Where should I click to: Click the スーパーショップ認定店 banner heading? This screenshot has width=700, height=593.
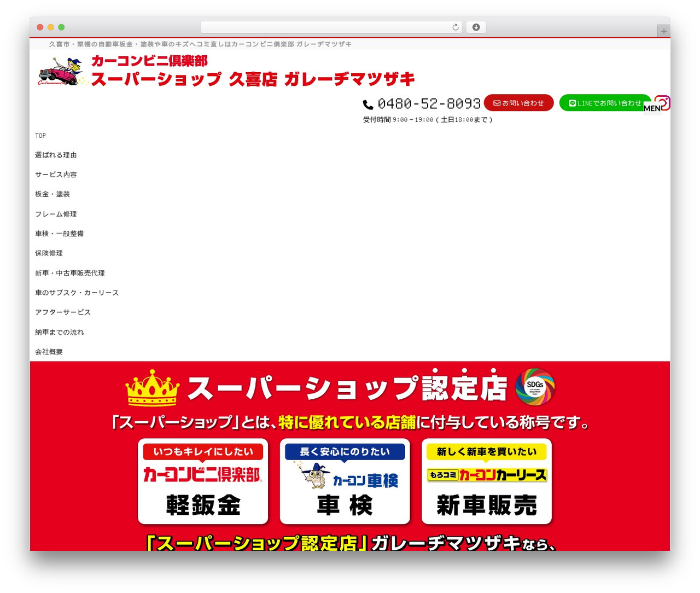click(x=347, y=388)
